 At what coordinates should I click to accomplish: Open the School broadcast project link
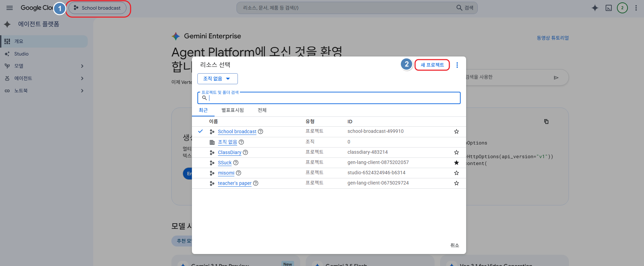click(237, 131)
